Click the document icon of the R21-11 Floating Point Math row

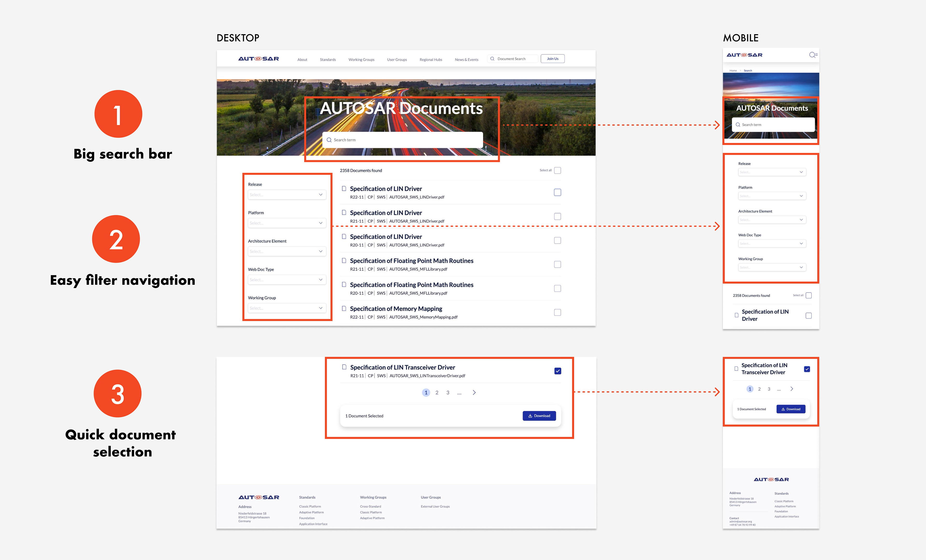(344, 261)
